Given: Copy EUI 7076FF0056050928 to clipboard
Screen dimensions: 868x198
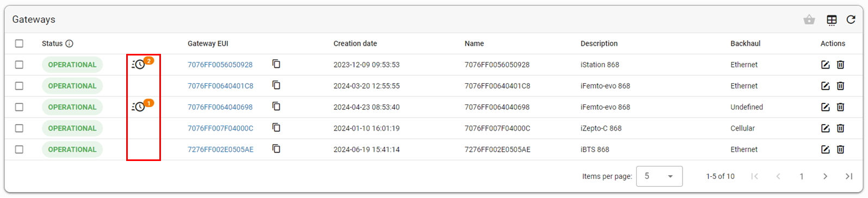Looking at the screenshot, I should 276,64.
